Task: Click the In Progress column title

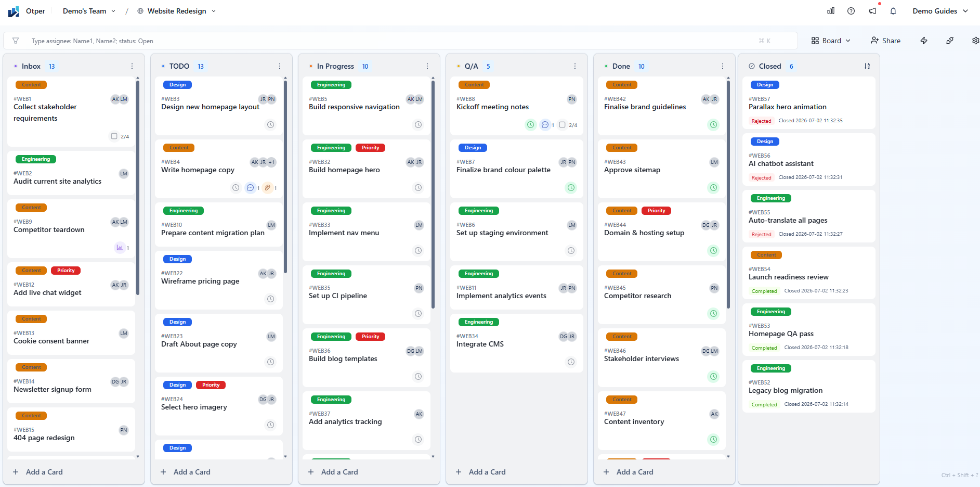Action: pos(335,66)
